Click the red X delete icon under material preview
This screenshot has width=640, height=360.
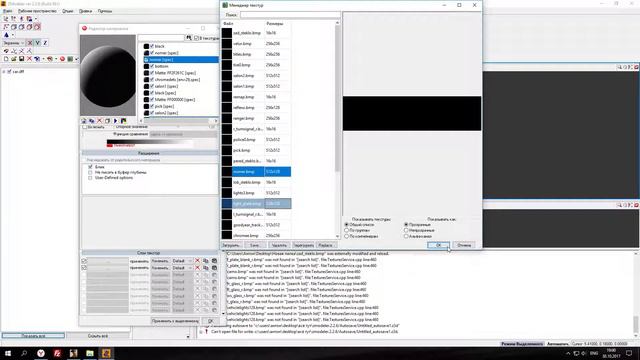99,121
